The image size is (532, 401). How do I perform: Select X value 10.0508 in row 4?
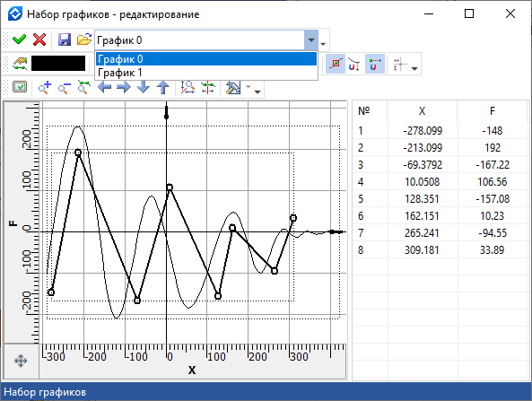423,182
